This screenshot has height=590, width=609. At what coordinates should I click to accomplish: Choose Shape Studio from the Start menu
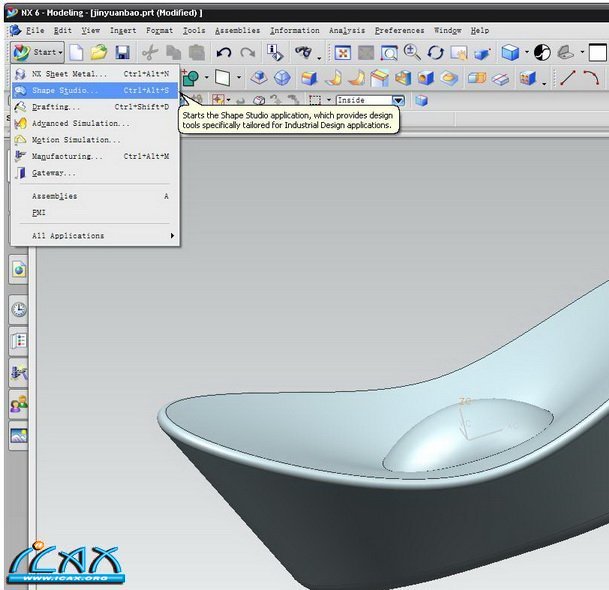[x=65, y=91]
